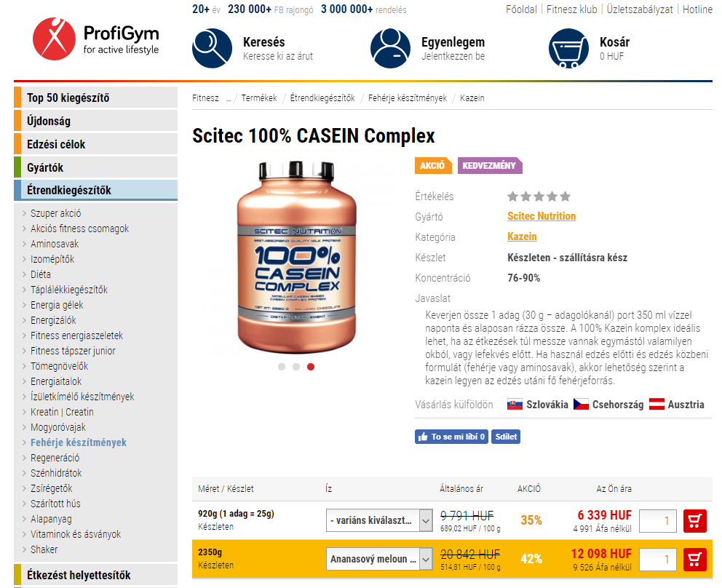Select the first image carousel dot
Image resolution: width=722 pixels, height=588 pixels.
[x=282, y=367]
